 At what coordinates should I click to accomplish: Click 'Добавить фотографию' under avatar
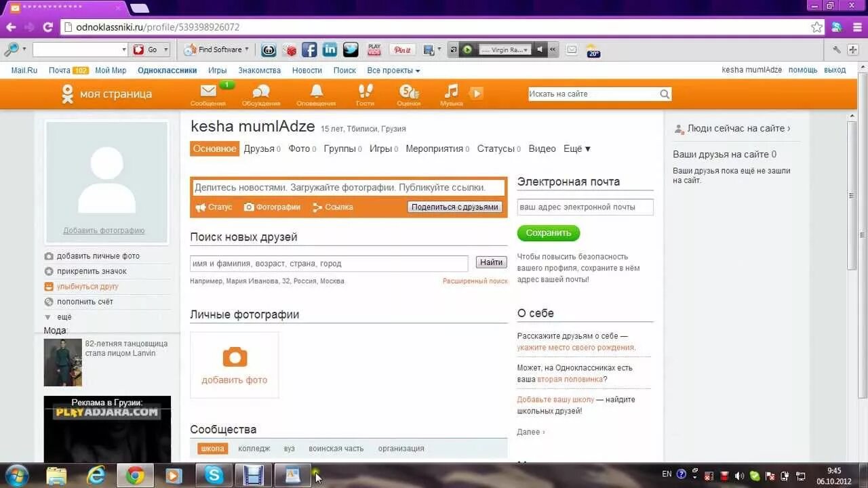point(104,230)
